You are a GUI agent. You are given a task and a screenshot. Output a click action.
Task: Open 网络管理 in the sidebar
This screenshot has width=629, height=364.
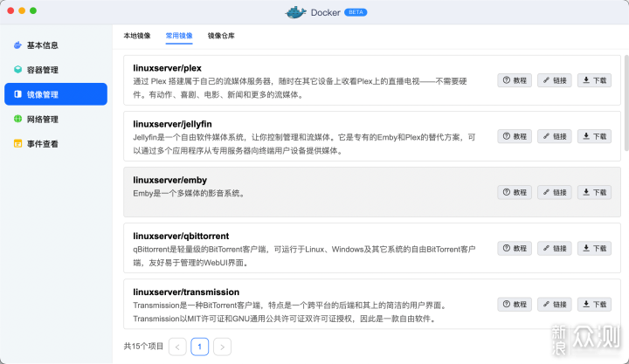56,119
